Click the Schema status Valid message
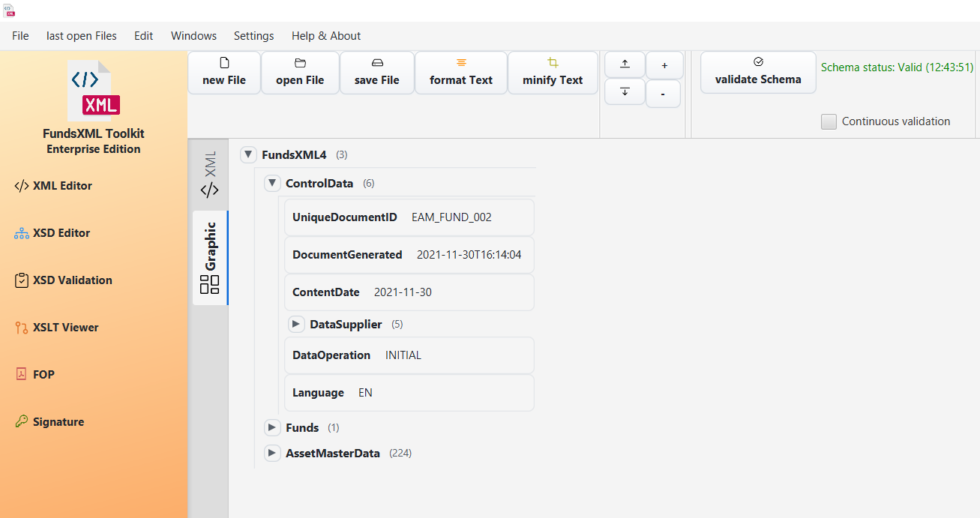980x518 pixels. click(898, 67)
